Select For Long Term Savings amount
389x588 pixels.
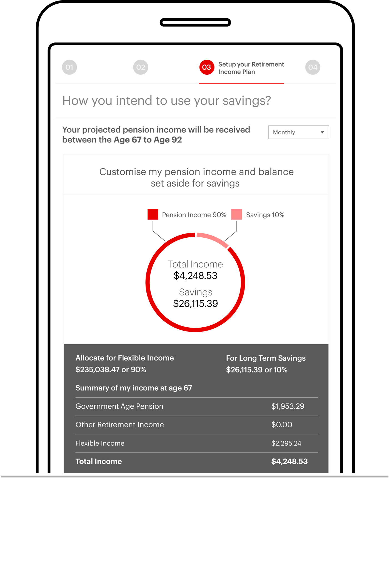(x=256, y=370)
